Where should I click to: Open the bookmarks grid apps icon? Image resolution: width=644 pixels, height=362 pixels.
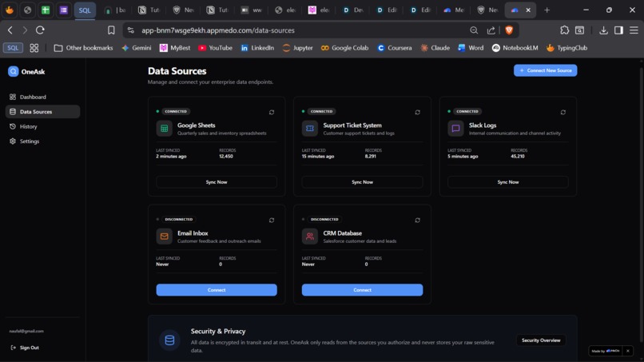click(34, 48)
